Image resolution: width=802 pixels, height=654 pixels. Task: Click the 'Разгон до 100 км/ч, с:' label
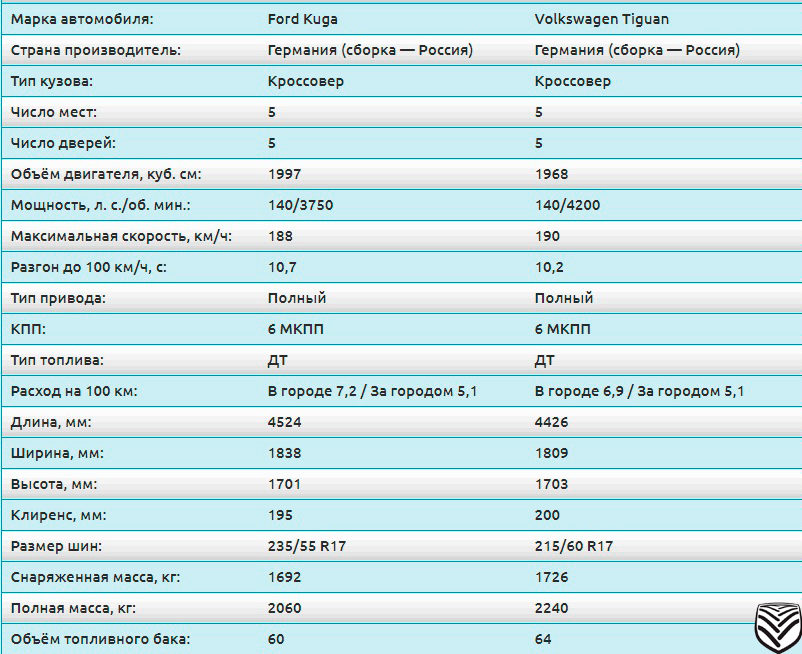coord(88,267)
